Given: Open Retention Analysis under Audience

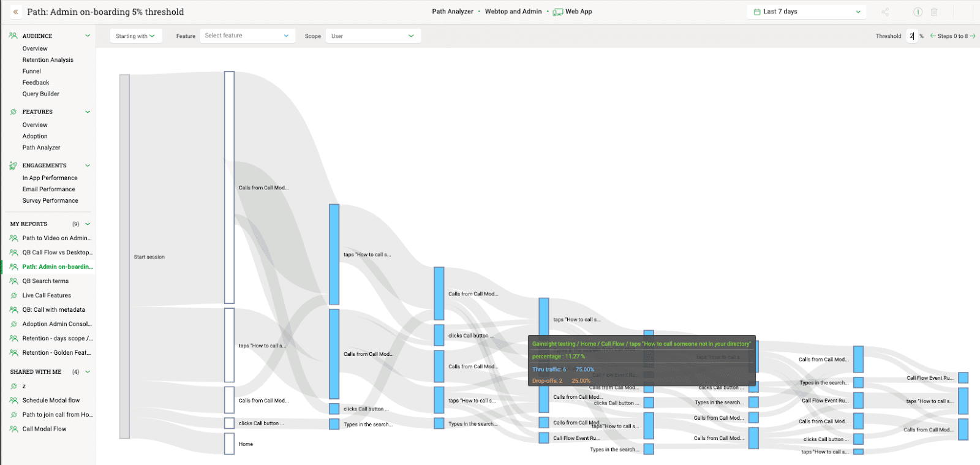Looking at the screenshot, I should point(48,60).
